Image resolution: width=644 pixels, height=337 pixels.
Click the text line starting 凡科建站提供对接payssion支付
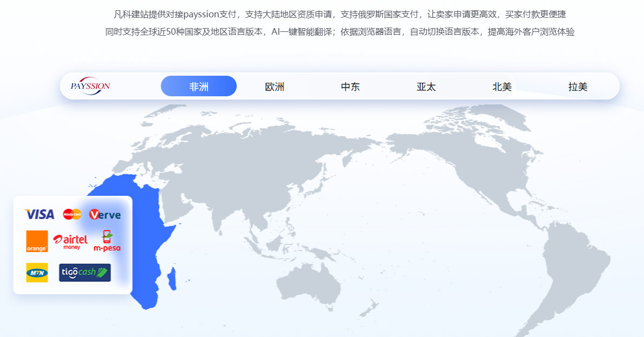coord(340,15)
